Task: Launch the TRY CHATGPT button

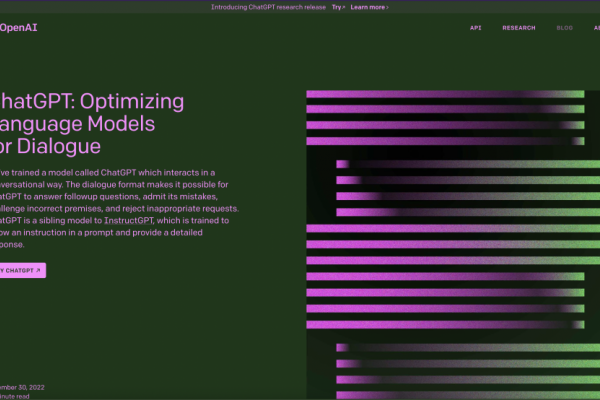Action: (23, 270)
